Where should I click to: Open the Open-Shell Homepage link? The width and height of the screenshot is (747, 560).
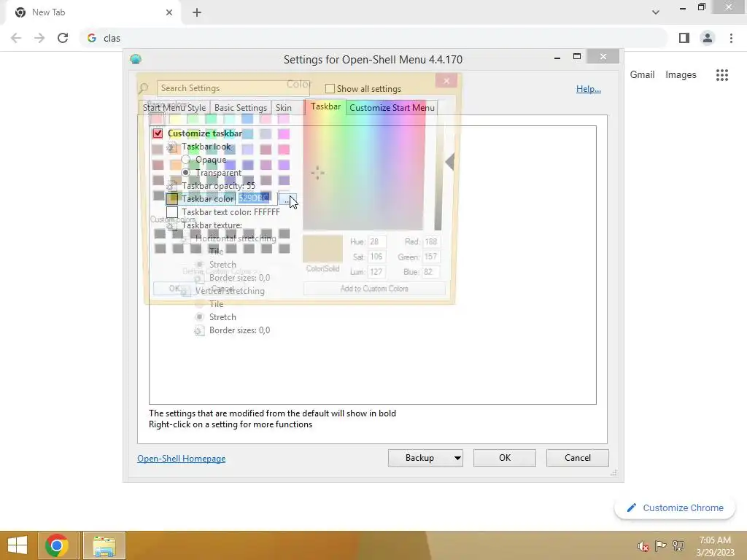pyautogui.click(x=182, y=459)
